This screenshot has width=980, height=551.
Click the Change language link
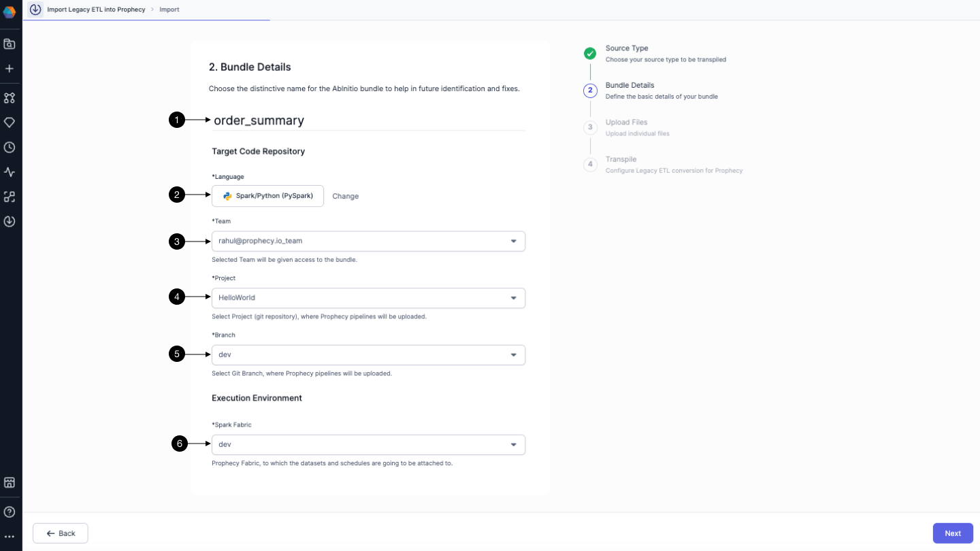click(x=345, y=196)
